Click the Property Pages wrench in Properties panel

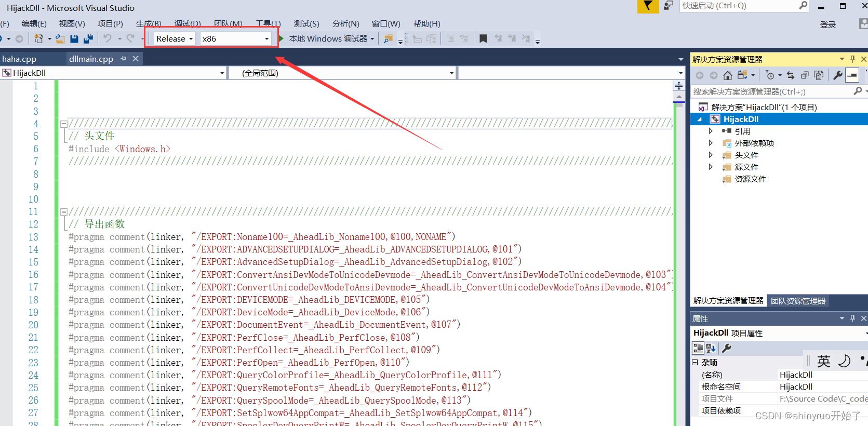[727, 348]
